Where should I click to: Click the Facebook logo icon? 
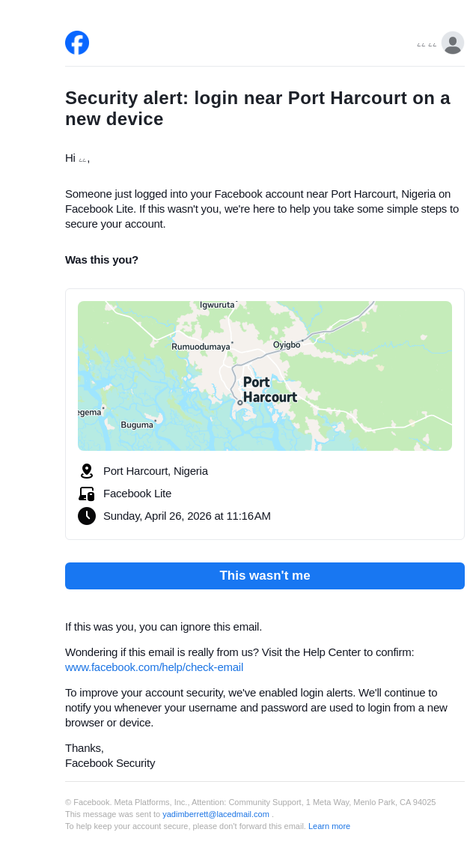(77, 43)
